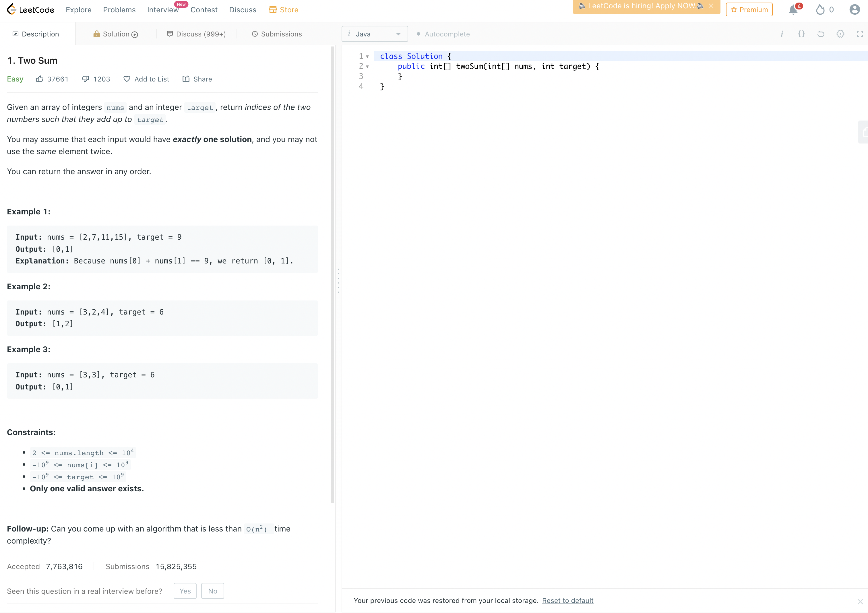Click the thumbs-down dislike icon
868x613 pixels.
pyautogui.click(x=86, y=79)
